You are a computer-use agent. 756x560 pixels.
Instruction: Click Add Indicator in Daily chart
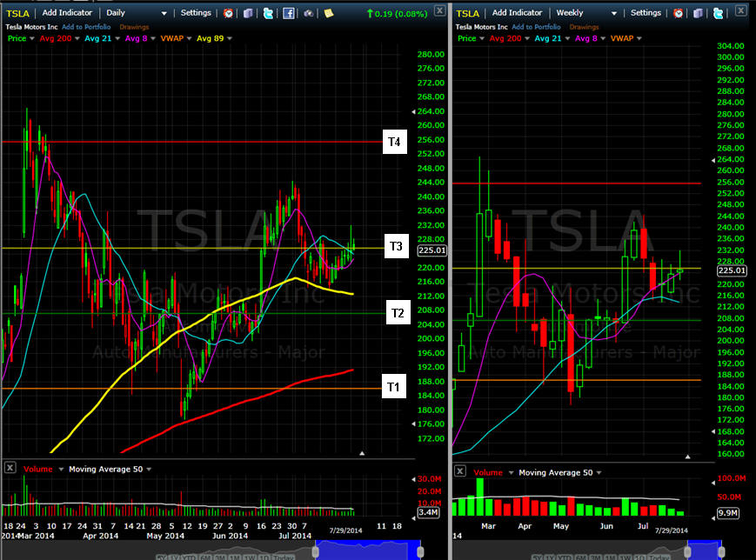(67, 13)
